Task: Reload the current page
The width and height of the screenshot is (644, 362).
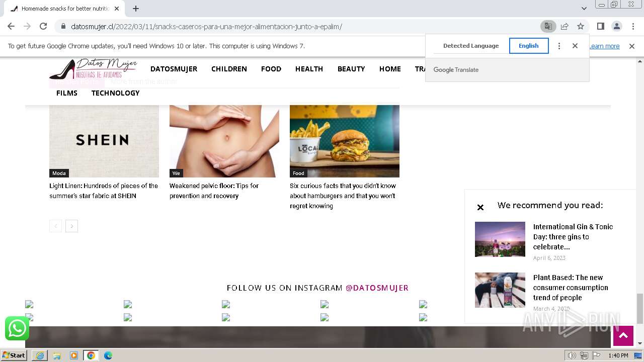Action: tap(43, 26)
